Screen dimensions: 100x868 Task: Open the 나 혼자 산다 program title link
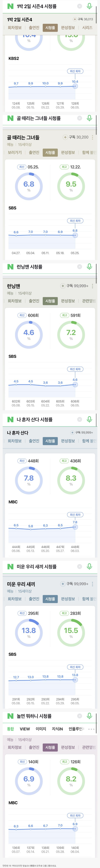pyautogui.click(x=18, y=433)
